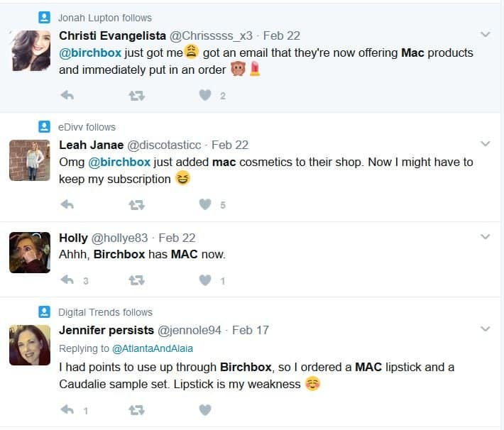Viewport: 504px width, 430px height.
Task: Expand options chevron on Jennifer persists' tweet
Action: pos(486,329)
